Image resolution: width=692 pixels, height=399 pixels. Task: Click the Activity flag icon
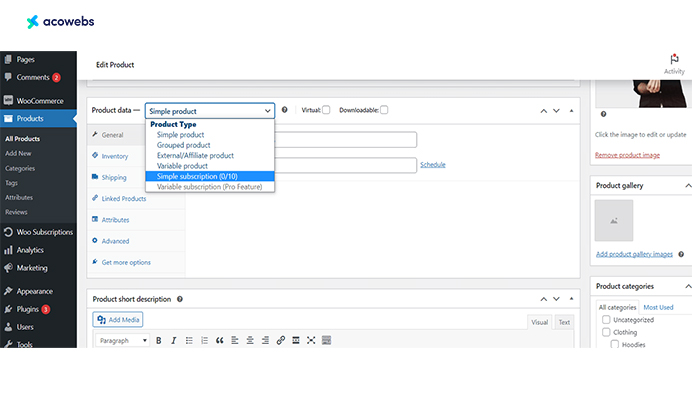(x=674, y=59)
